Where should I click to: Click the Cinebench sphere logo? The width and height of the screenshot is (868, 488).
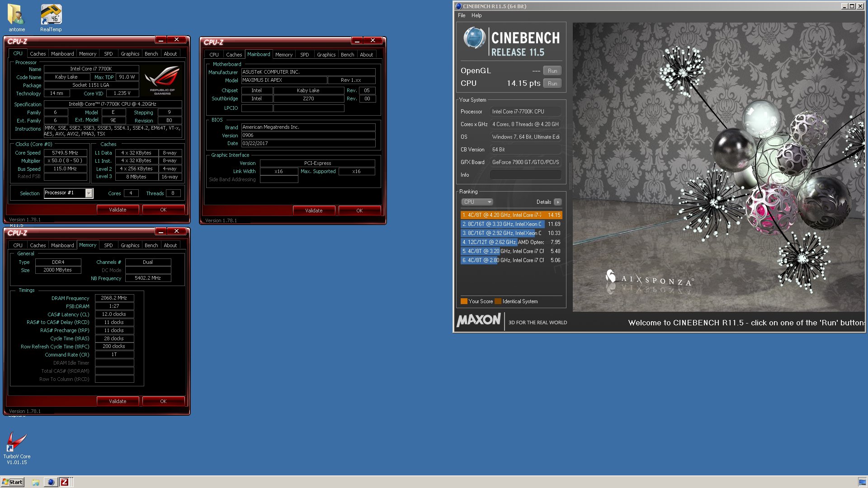(474, 38)
